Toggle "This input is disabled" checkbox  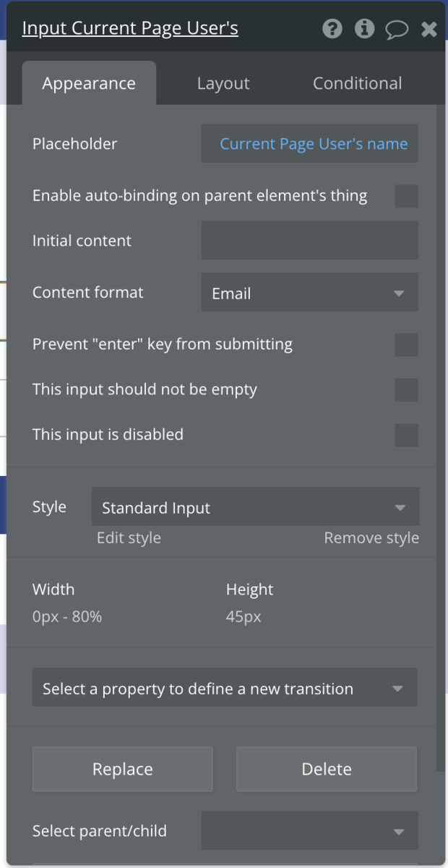click(x=406, y=435)
